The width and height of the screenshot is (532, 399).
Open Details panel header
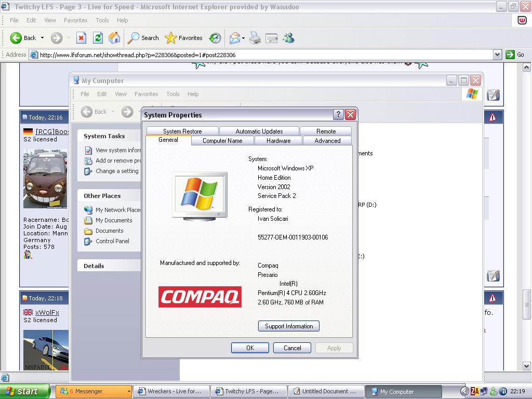coord(109,266)
